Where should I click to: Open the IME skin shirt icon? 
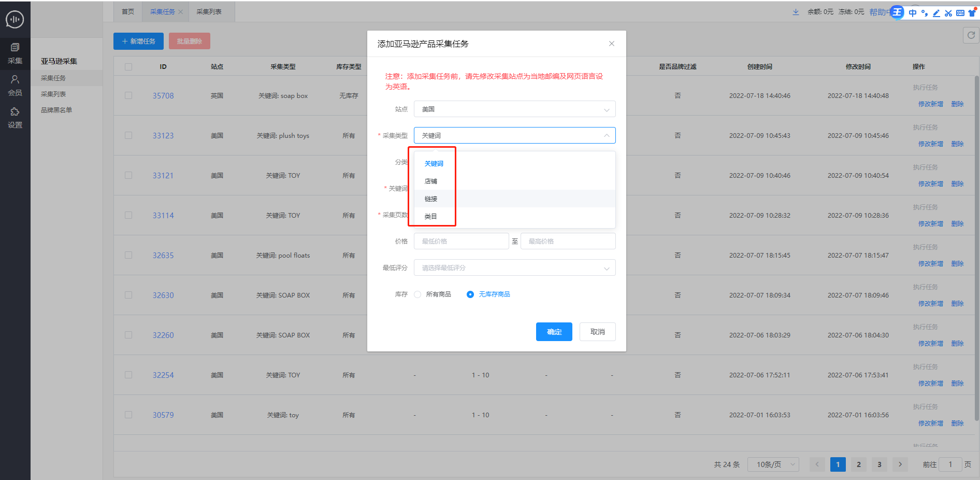pos(972,12)
